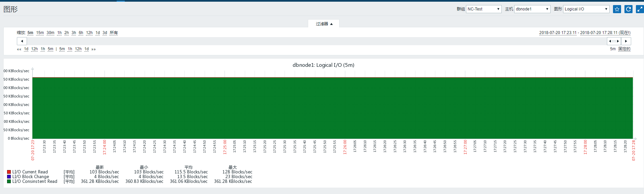Select the graph title dbnode1: Logical I/O (5m)

pyautogui.click(x=323, y=65)
